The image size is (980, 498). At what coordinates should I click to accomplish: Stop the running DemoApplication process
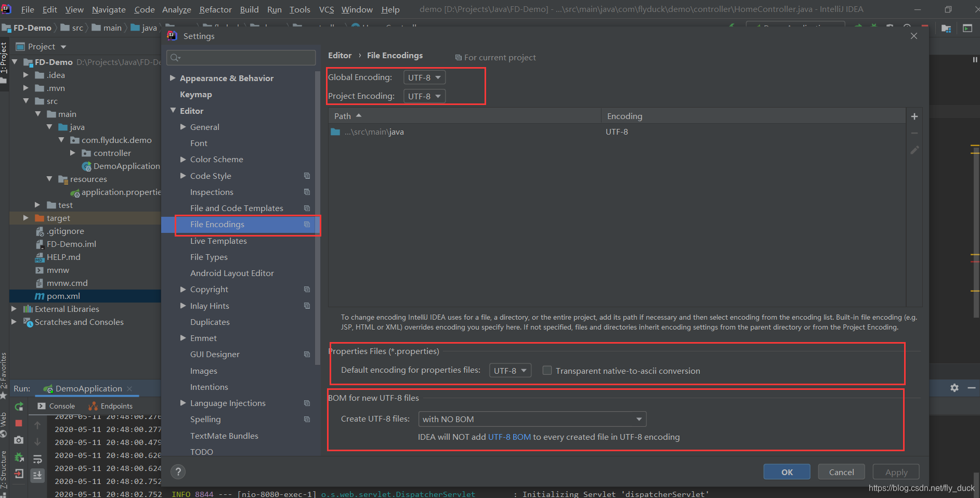coord(19,423)
